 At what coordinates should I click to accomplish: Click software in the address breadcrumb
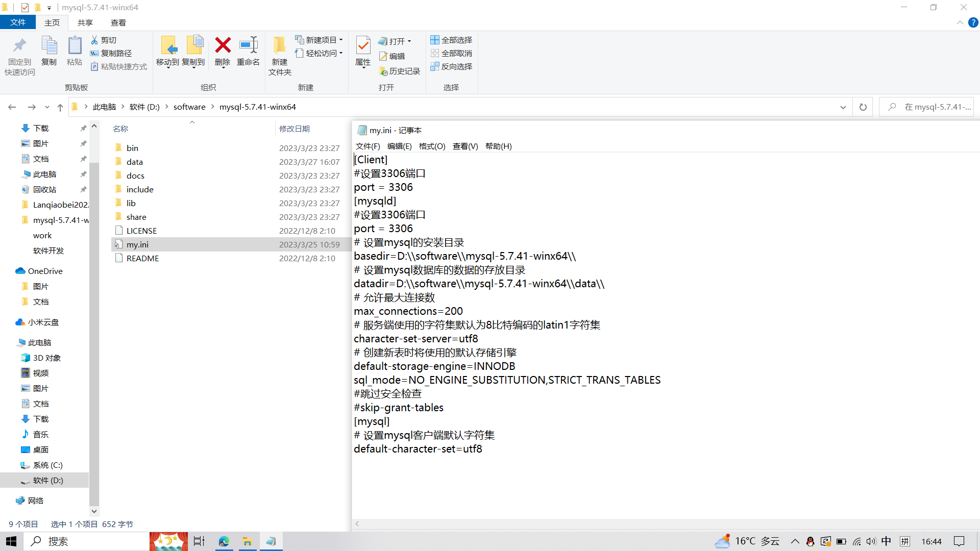[189, 107]
